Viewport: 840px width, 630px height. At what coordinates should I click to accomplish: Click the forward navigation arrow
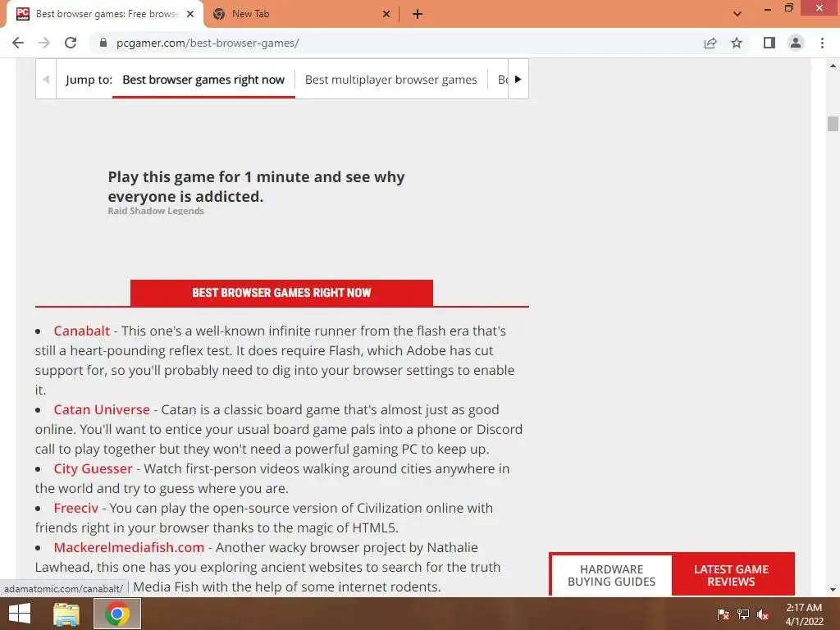point(44,43)
